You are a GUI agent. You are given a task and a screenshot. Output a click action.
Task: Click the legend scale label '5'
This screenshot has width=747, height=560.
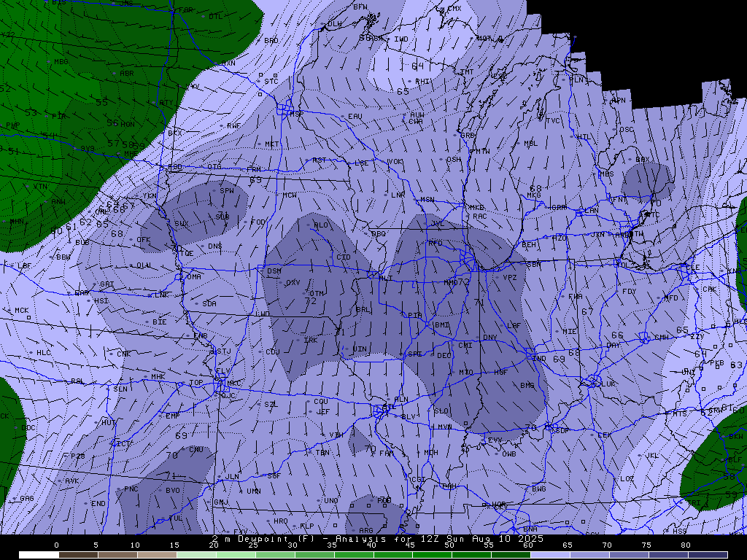pos(96,545)
